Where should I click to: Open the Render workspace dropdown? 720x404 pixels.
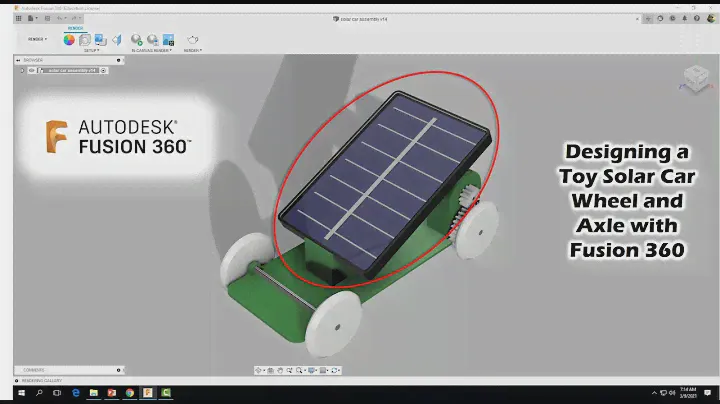[37, 40]
